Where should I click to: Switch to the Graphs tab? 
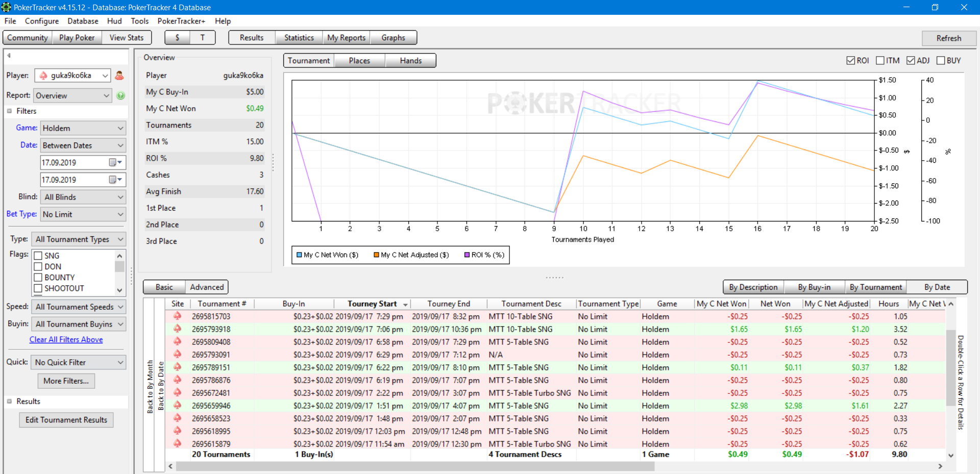click(x=393, y=38)
